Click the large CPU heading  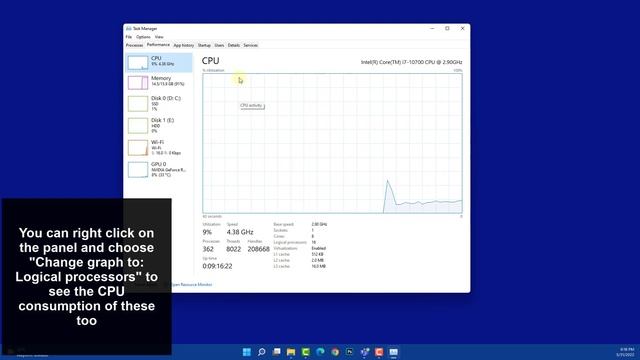211,61
